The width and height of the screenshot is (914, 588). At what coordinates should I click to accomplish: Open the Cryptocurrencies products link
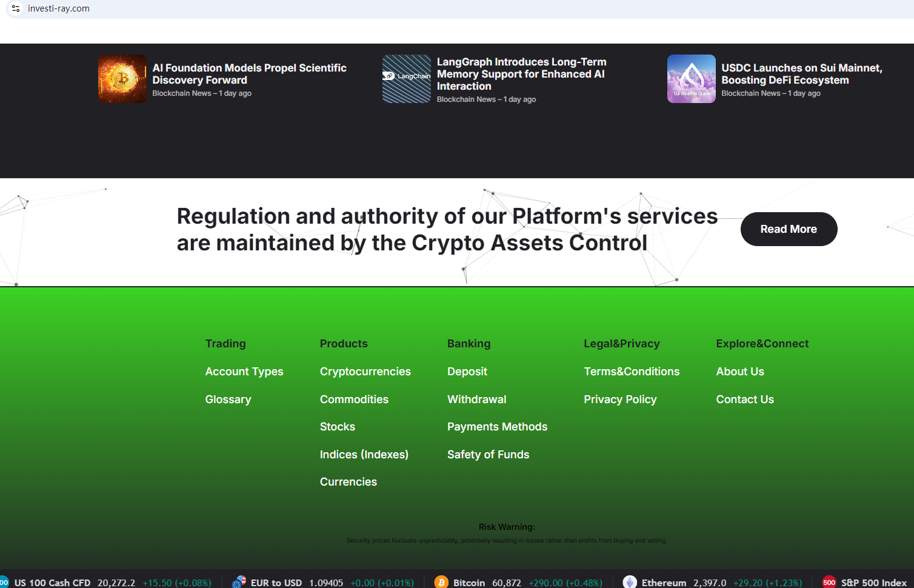pyautogui.click(x=365, y=372)
